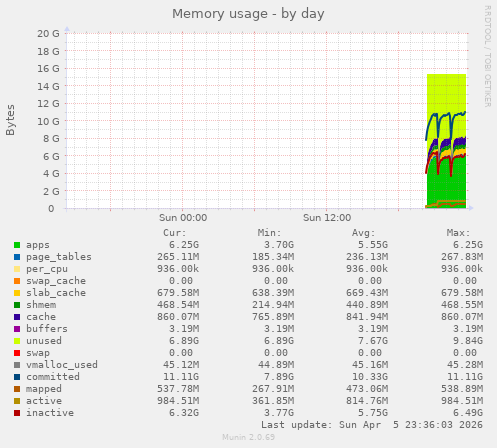Image resolution: width=497 pixels, height=448 pixels.
Task: Click the swap_cache orange legend swatch
Action: point(17,281)
